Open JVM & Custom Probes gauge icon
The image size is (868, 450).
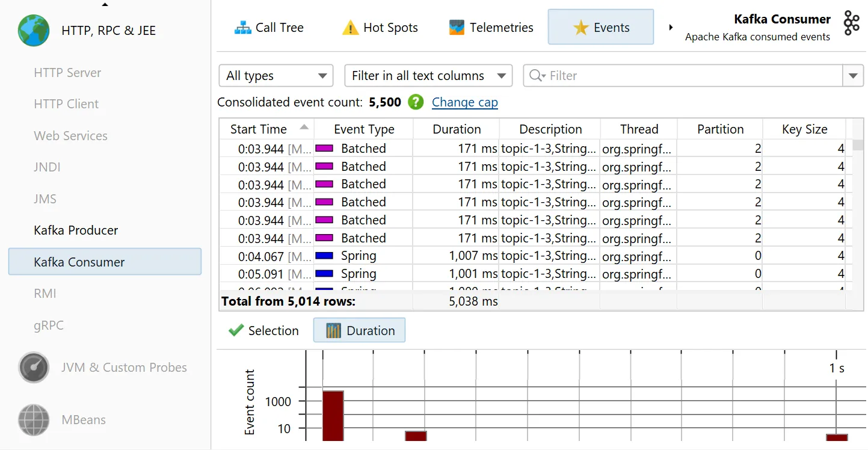click(34, 368)
